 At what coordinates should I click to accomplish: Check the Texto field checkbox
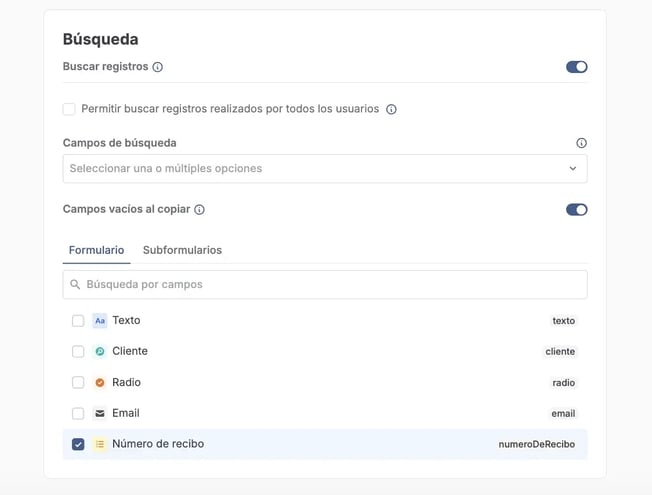pyautogui.click(x=78, y=321)
